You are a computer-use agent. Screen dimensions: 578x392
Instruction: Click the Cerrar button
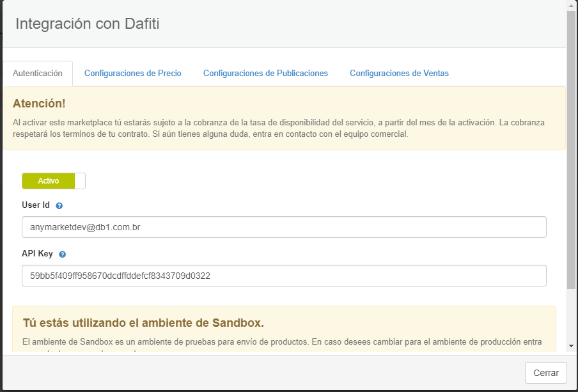(x=546, y=373)
